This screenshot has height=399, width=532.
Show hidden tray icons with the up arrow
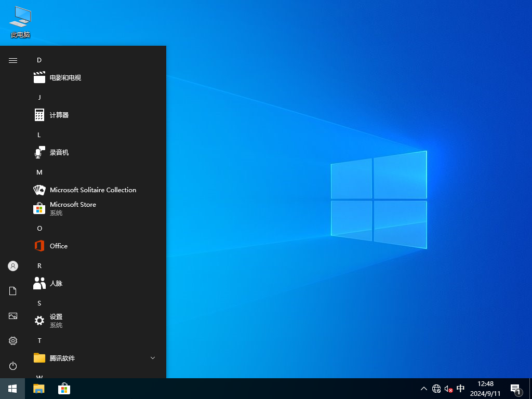[424, 389]
